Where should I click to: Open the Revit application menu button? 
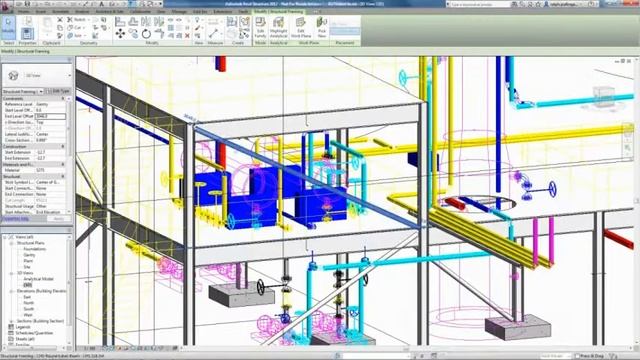click(x=6, y=6)
